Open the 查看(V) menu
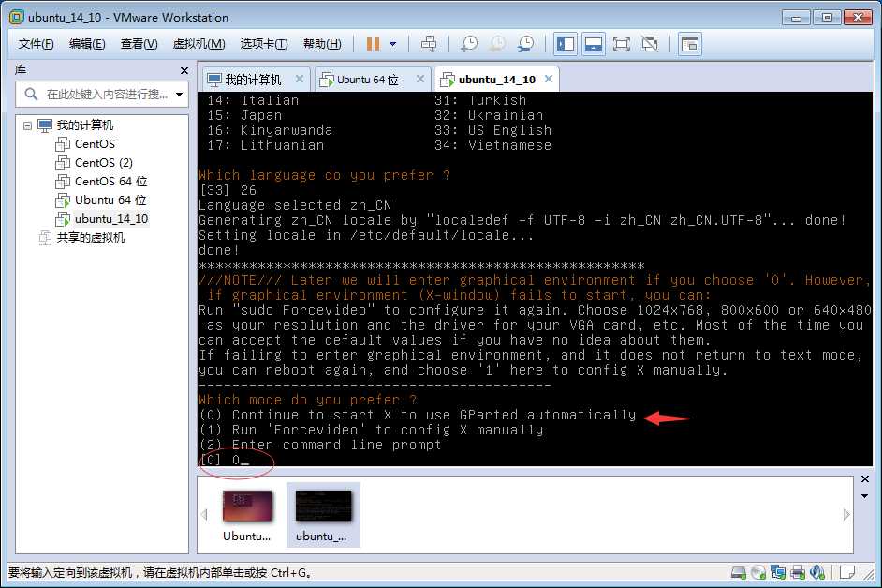This screenshot has height=588, width=882. tap(139, 44)
